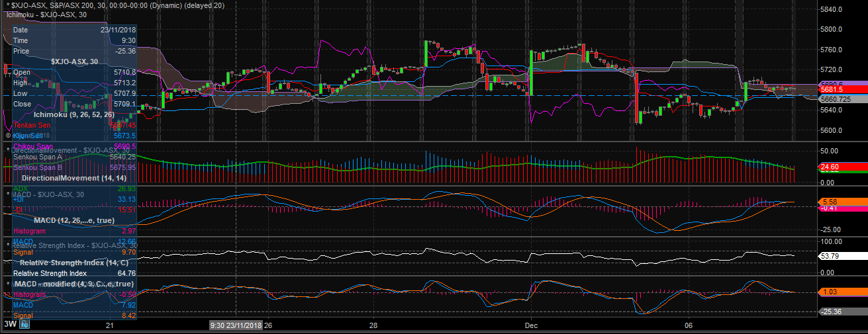Click the 9:30 23/11/2018 crosshair time label
The image size is (868, 334).
(x=236, y=325)
